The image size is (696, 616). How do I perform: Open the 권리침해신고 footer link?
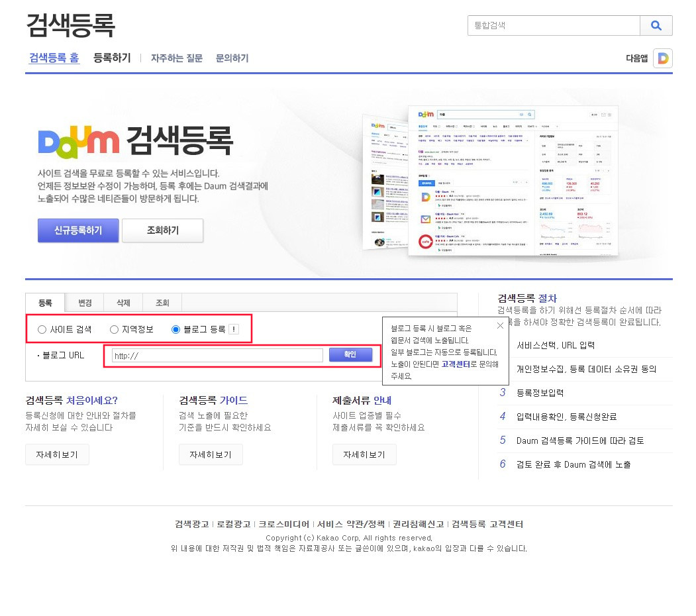pyautogui.click(x=418, y=524)
